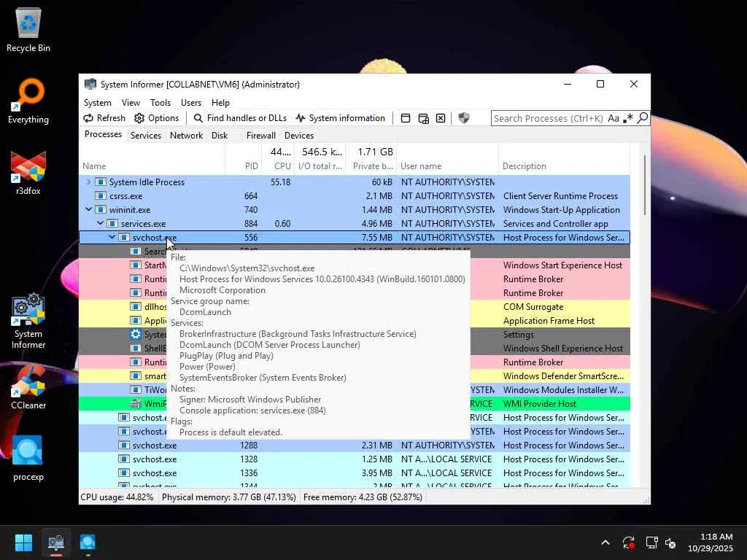Screen dimensions: 747x560
Task: Select the Windows Start Experience Host row
Action: tap(355, 265)
